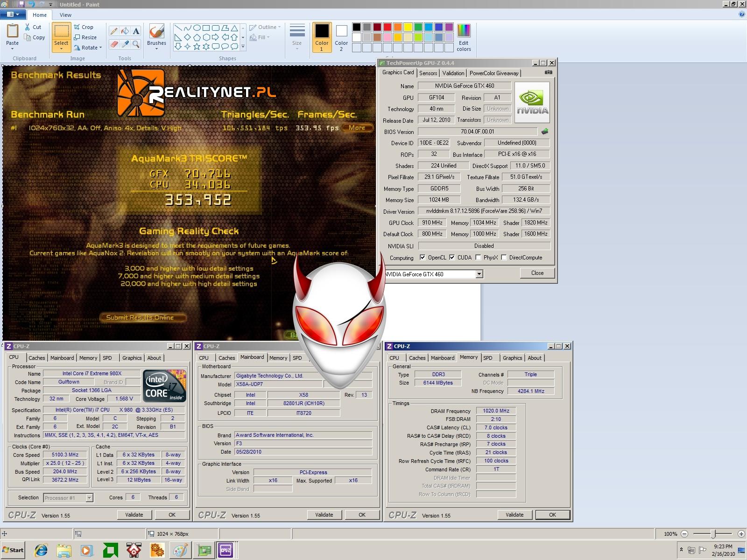Click the Copy command

tap(35, 37)
